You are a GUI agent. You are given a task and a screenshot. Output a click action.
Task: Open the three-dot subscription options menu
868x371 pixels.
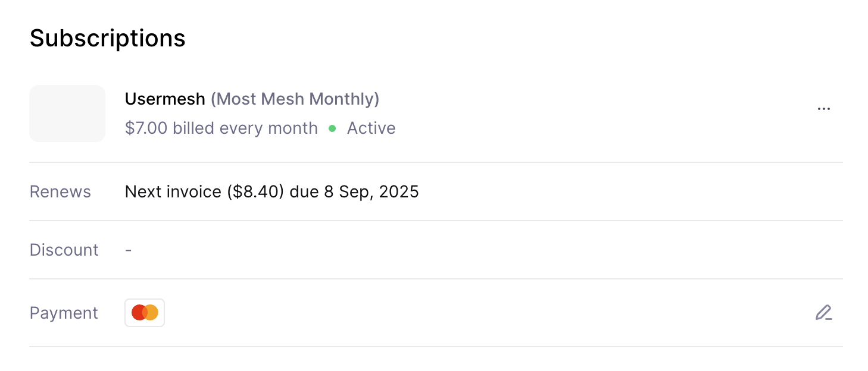click(x=823, y=109)
